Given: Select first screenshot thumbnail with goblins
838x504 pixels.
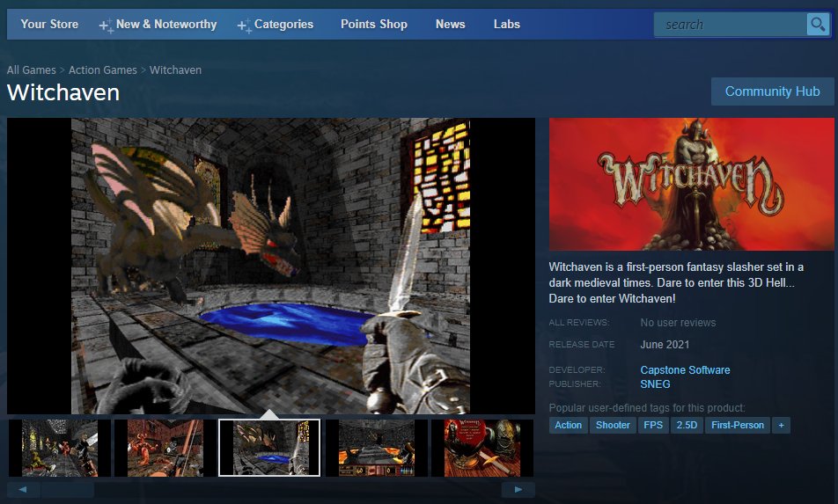Looking at the screenshot, I should (x=60, y=448).
